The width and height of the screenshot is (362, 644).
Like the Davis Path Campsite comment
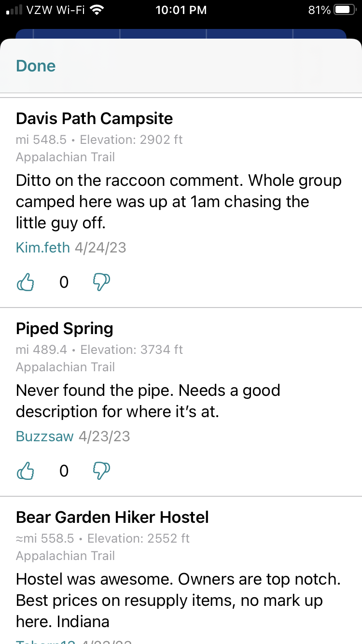tap(26, 282)
